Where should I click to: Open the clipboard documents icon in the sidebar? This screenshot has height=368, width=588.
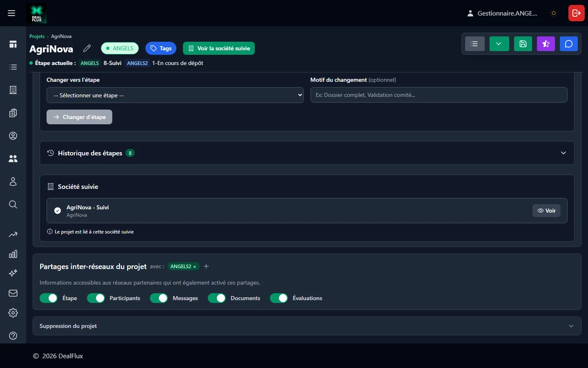click(x=13, y=113)
